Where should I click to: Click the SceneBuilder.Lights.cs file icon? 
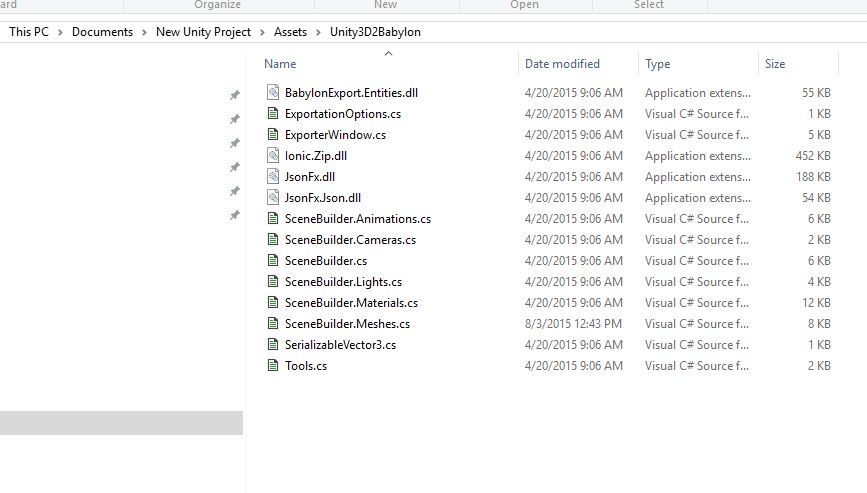tap(273, 281)
